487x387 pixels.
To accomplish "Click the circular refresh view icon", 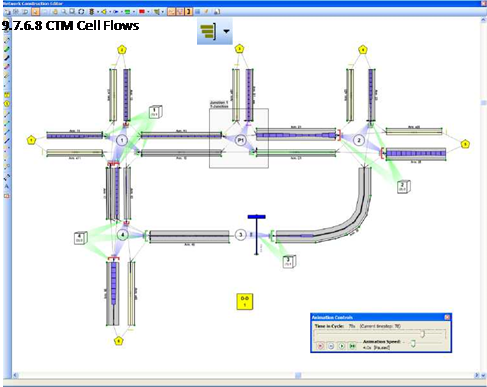I will click(81, 12).
